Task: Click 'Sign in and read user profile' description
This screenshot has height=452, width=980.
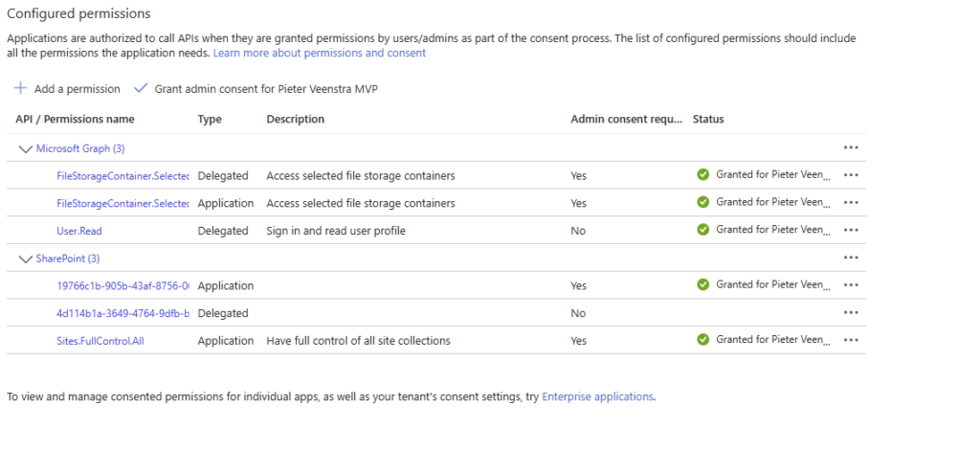Action: [336, 232]
